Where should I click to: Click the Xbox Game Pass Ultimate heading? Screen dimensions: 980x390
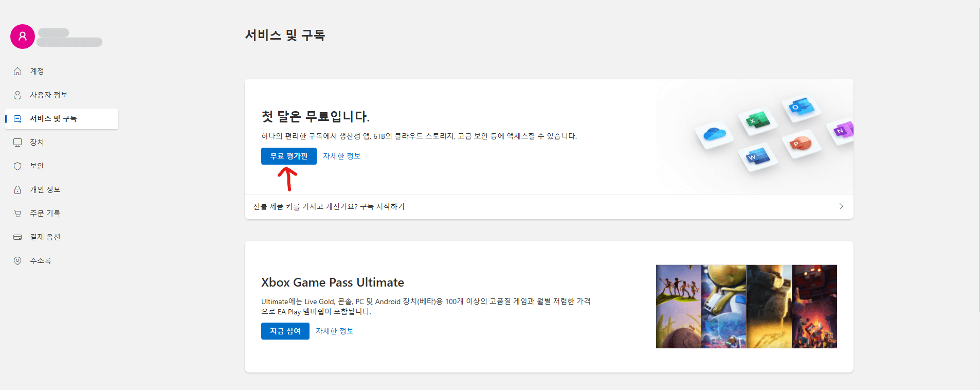point(333,282)
